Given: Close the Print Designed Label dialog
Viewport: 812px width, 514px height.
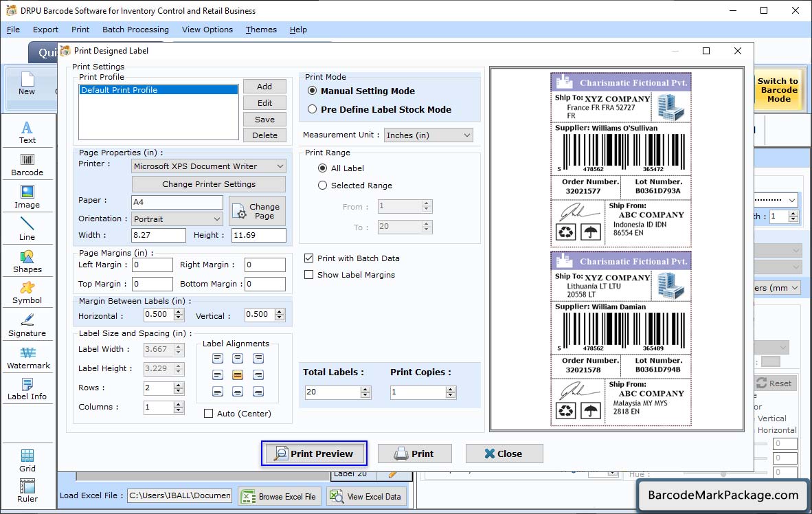Looking at the screenshot, I should [x=738, y=51].
